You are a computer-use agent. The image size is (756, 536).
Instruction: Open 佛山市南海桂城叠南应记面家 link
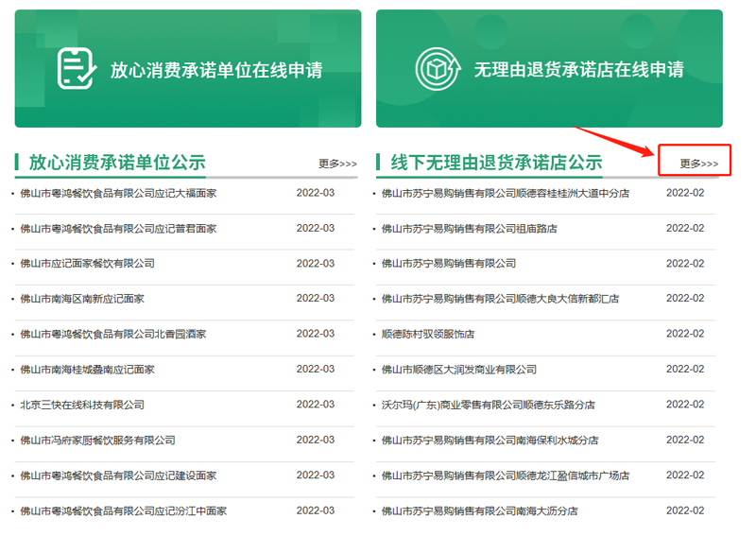pyautogui.click(x=87, y=370)
